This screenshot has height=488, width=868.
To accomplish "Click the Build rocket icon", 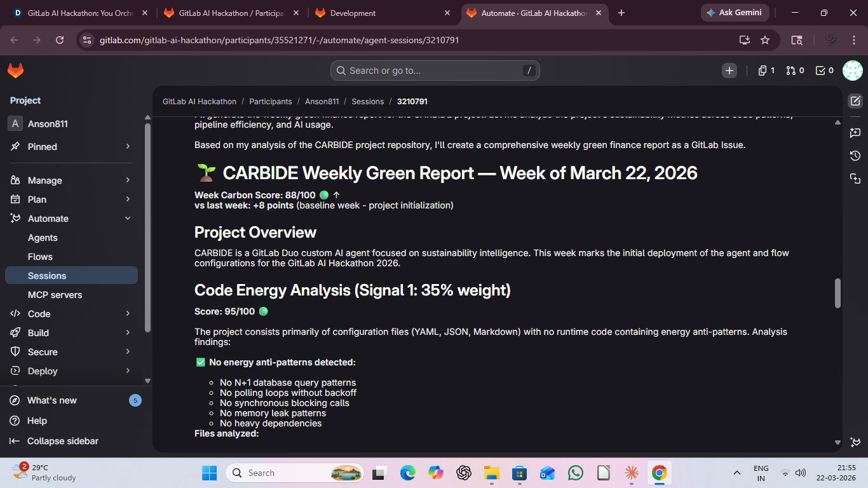I will pos(15,333).
